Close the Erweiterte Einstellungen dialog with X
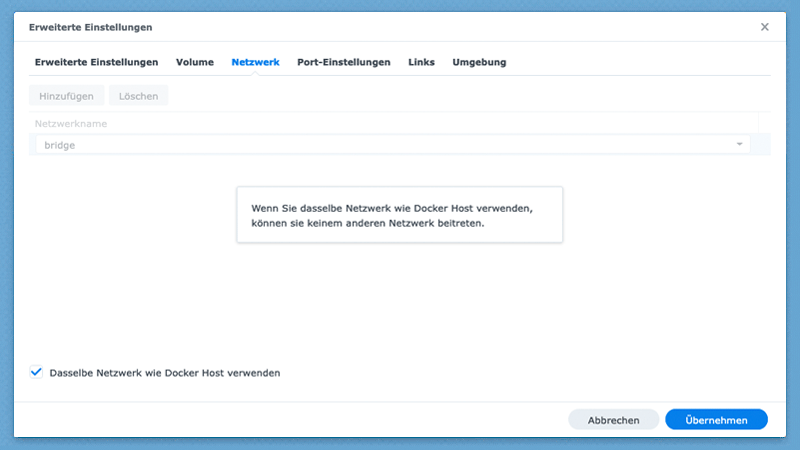The width and height of the screenshot is (800, 450). point(765,27)
